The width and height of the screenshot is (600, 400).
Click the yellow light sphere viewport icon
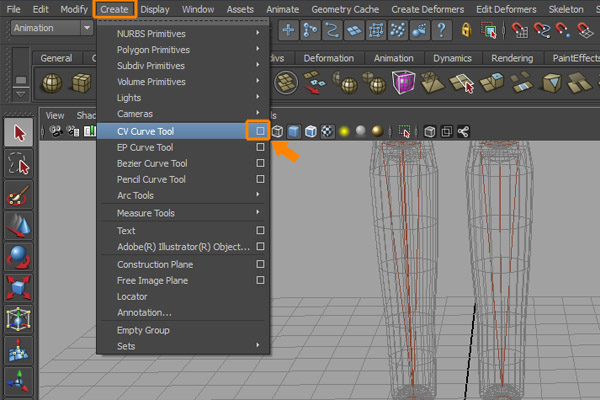pos(342,131)
